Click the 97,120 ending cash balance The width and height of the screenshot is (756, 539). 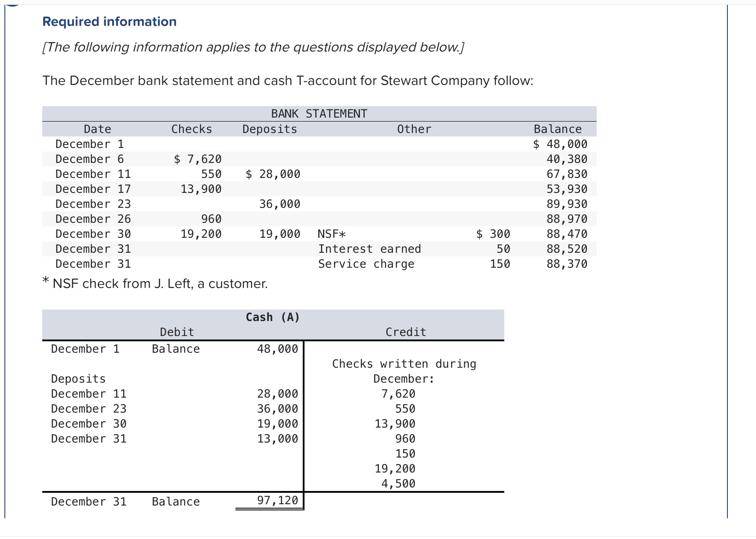[278, 500]
